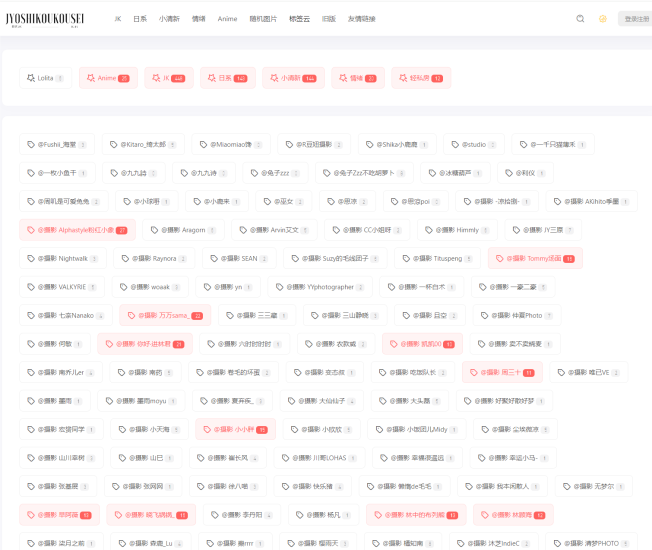Click the JYOSHIKOUKOUSEI site logo

point(45,18)
